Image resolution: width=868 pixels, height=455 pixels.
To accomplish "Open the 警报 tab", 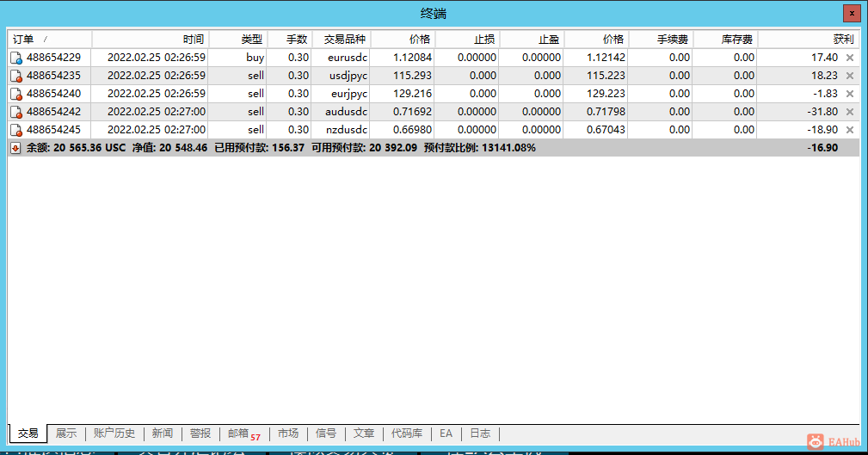I will (x=200, y=433).
